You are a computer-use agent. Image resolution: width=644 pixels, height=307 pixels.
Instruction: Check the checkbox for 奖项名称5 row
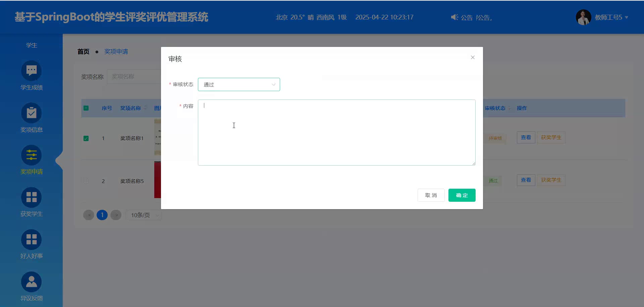(x=86, y=181)
